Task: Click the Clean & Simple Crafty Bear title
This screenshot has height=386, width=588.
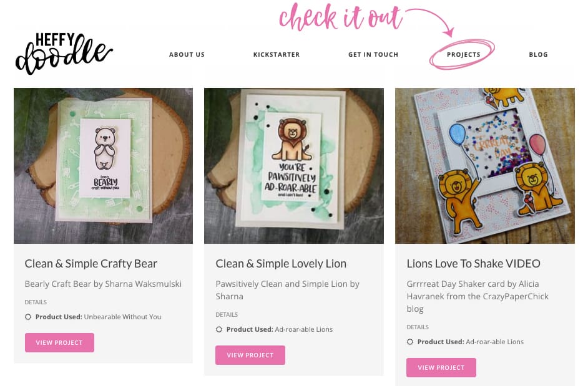Action: 91,264
